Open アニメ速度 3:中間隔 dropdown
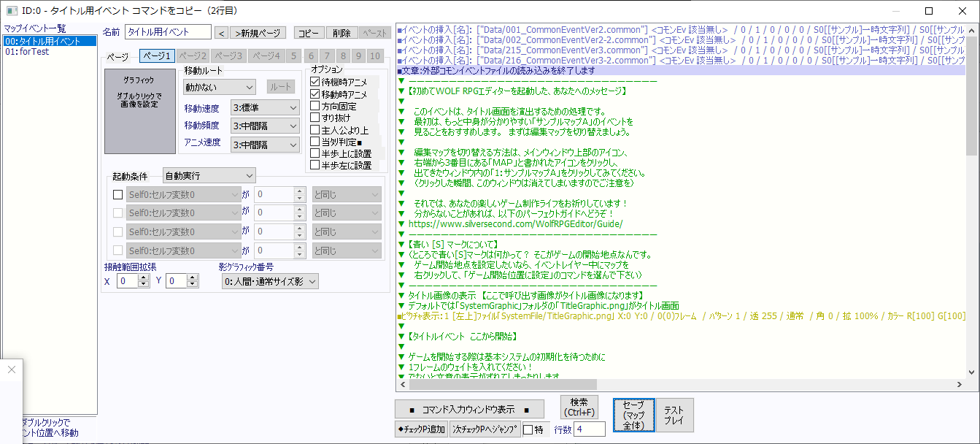Screen dimensions: 980x444 point(265,145)
